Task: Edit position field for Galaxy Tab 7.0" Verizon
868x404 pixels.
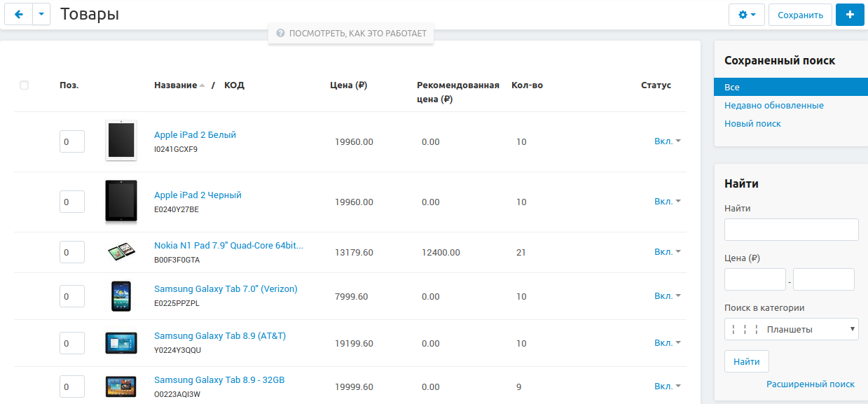Action: point(72,296)
